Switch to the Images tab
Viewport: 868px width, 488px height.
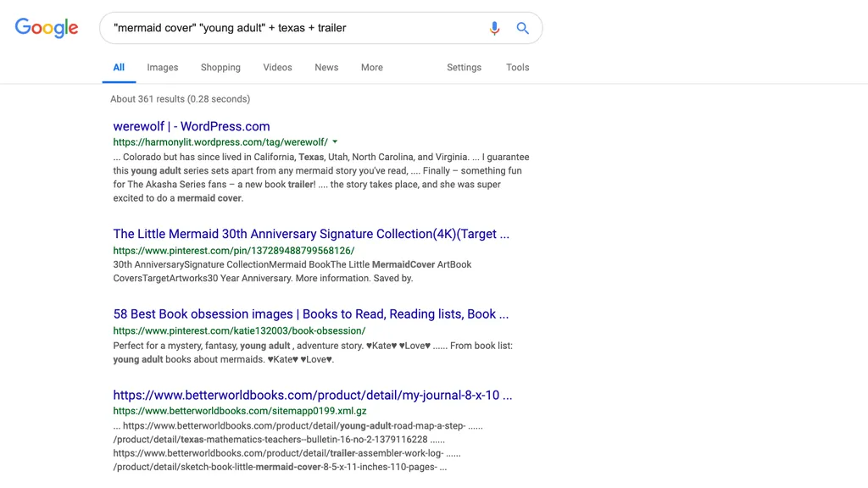coord(163,68)
